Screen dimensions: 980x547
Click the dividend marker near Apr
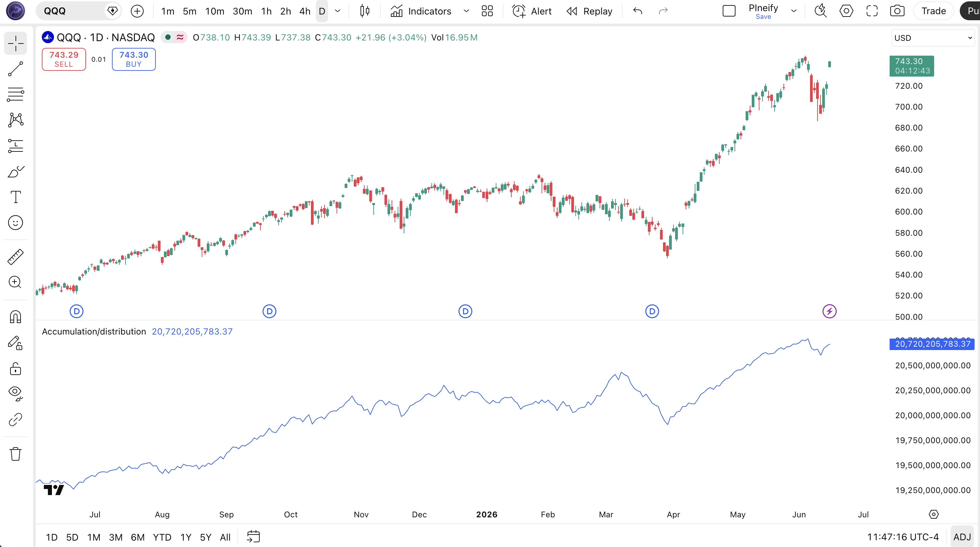(x=652, y=311)
